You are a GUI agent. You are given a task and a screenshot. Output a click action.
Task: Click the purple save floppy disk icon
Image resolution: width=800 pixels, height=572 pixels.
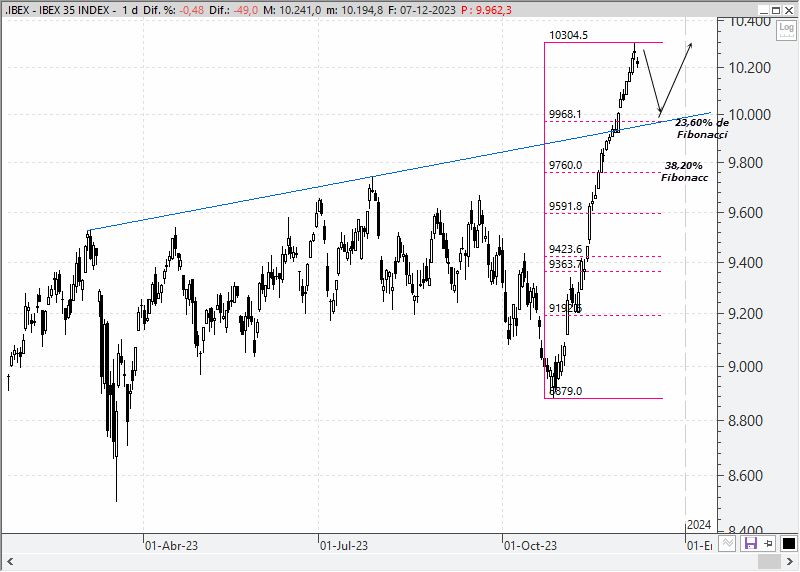click(x=751, y=543)
